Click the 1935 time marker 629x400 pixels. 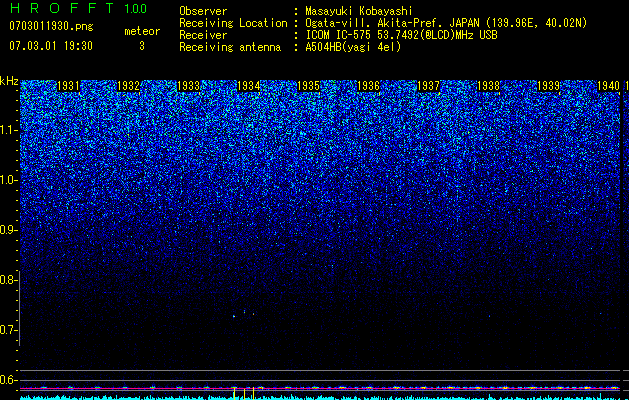[308, 86]
